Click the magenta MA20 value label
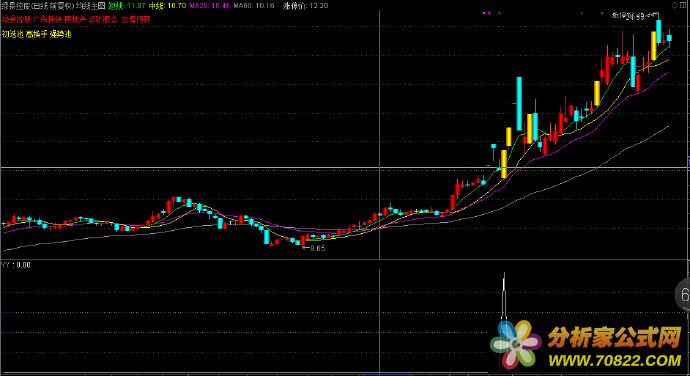 [209, 6]
